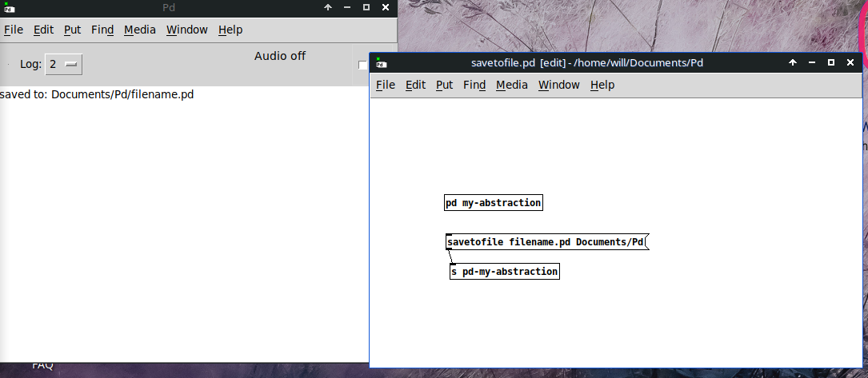Viewport: 868px width, 378px height.
Task: Open File menu in the savetofile.pd window
Action: (385, 85)
